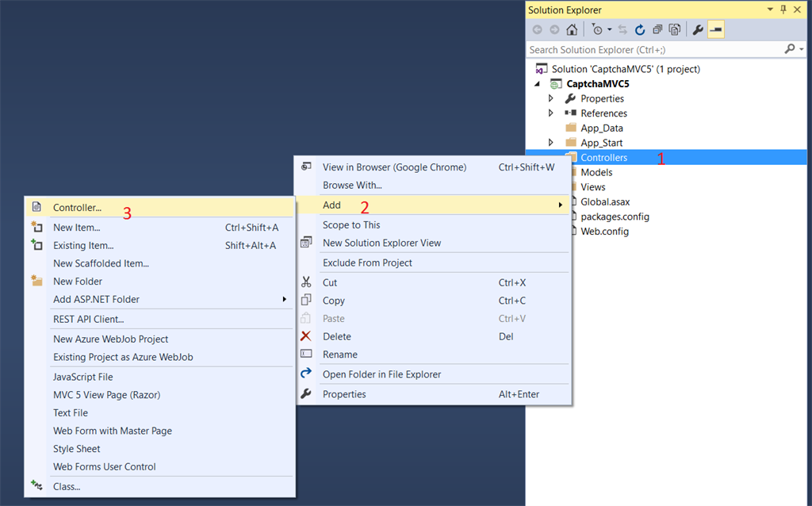Collapse the CaptchaMVC5 project node
The image size is (812, 506).
pyautogui.click(x=538, y=84)
